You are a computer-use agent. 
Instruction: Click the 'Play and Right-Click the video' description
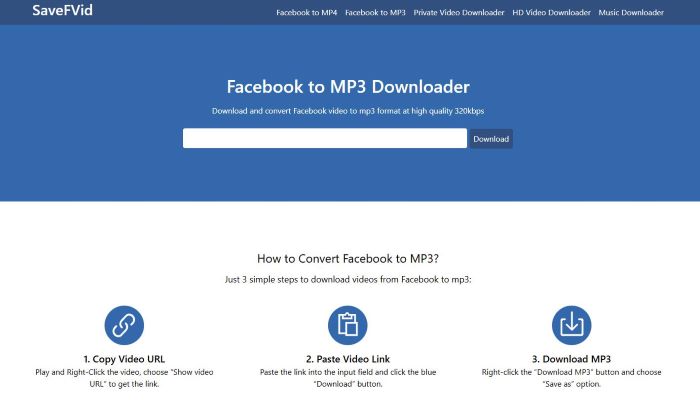click(x=124, y=378)
